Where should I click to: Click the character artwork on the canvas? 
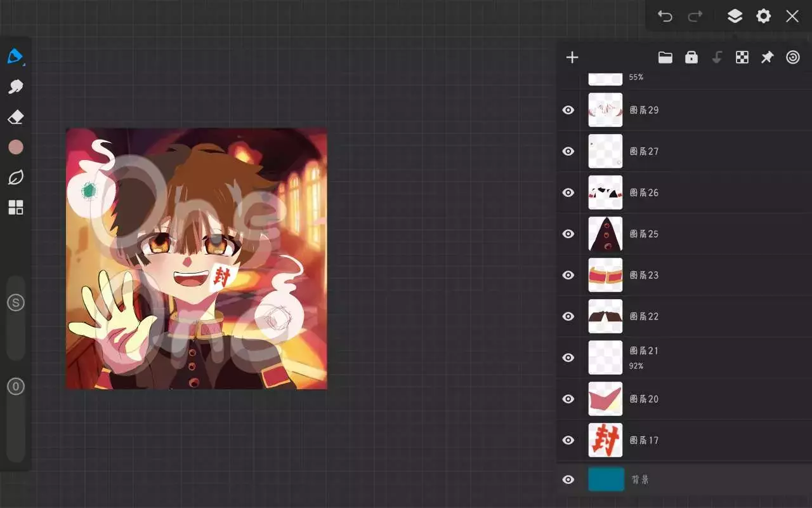coord(197,258)
